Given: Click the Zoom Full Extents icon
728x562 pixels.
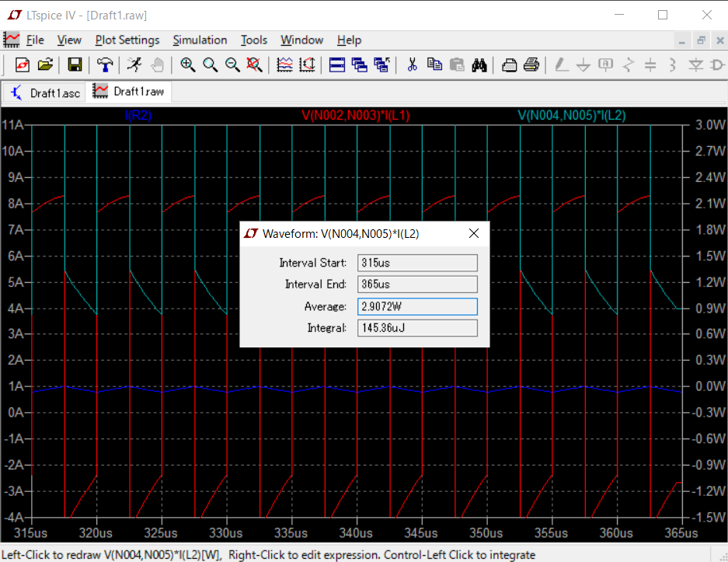Looking at the screenshot, I should (x=254, y=65).
